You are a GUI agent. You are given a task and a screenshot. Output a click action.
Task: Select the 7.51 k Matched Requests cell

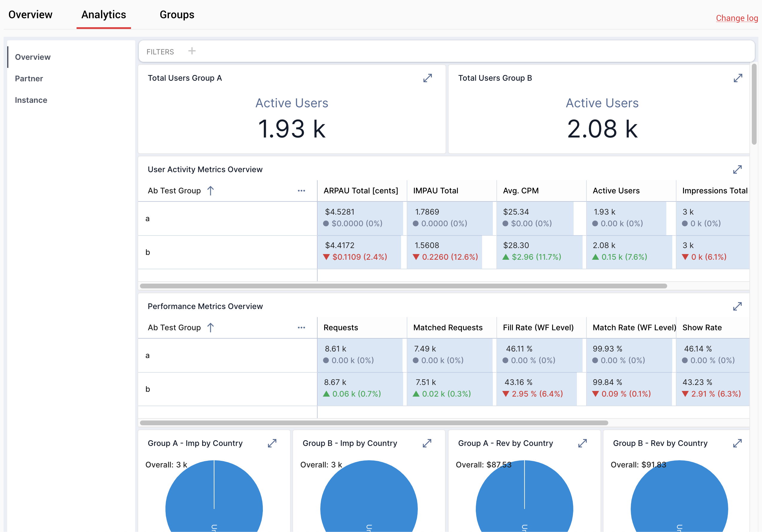tap(451, 389)
